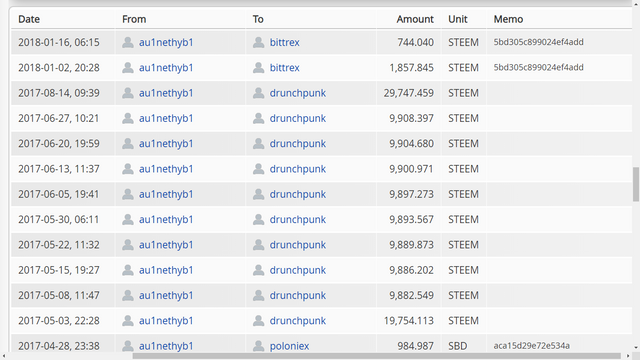Click the Unit column header

tap(458, 19)
